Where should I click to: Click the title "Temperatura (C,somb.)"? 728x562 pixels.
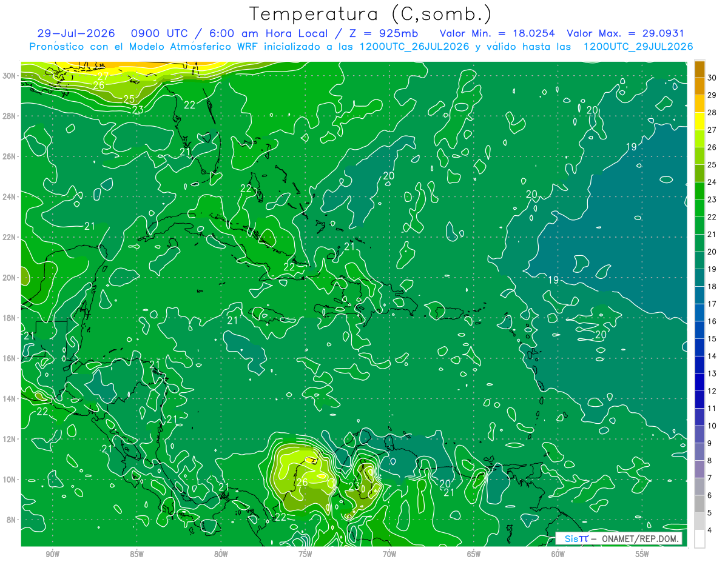(x=370, y=14)
